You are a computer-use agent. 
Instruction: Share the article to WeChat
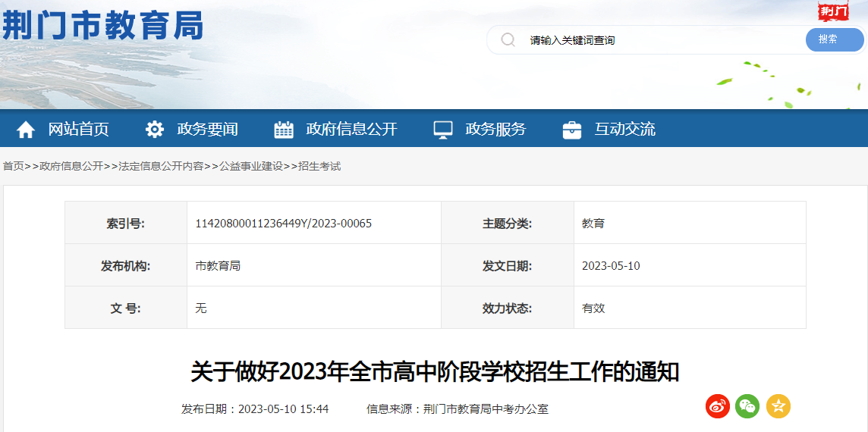(747, 406)
